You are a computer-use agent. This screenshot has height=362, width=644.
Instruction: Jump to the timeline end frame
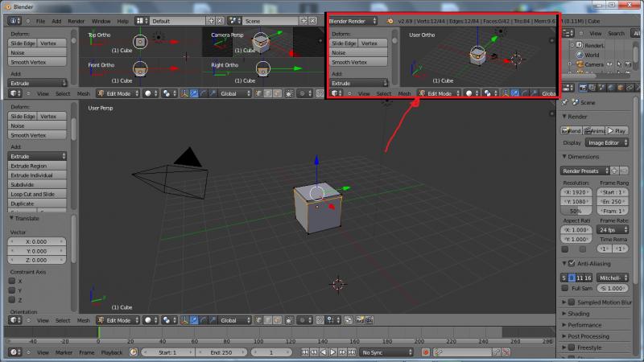coord(352,352)
